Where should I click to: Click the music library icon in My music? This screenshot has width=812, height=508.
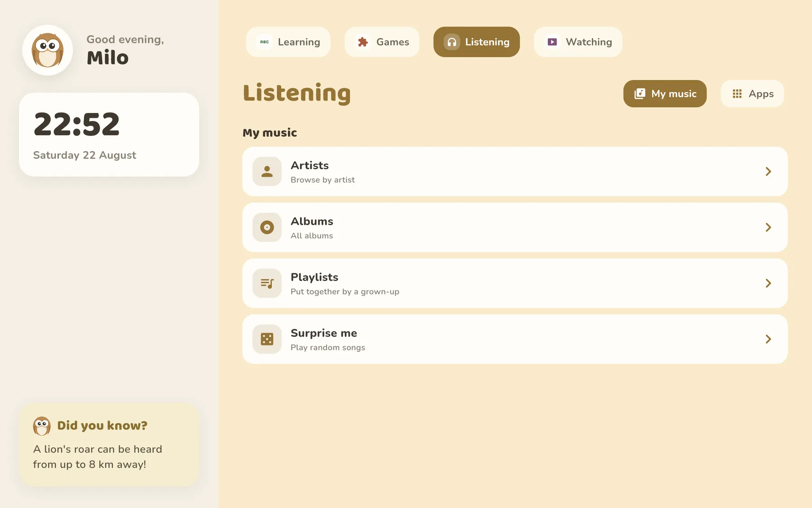640,93
